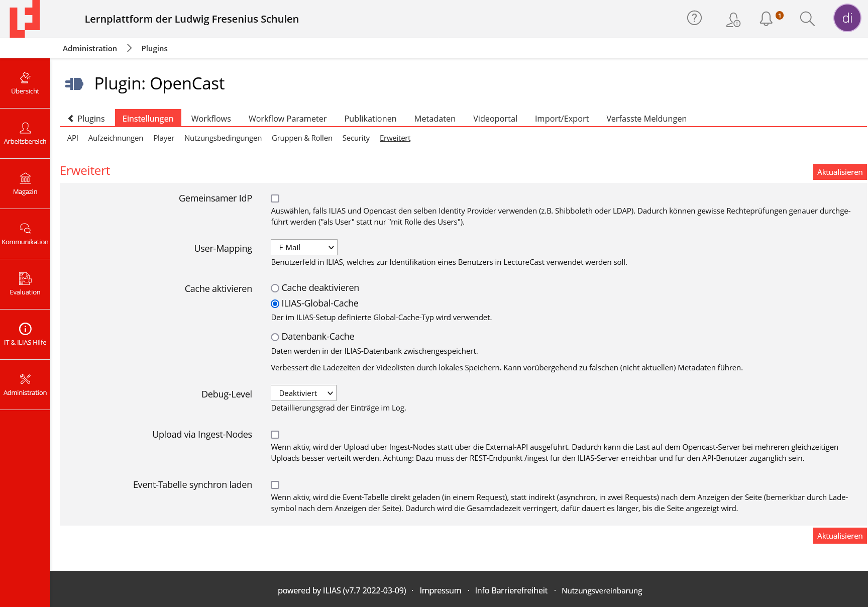Open the Security sub-tab
The height and width of the screenshot is (607, 868).
click(x=356, y=138)
